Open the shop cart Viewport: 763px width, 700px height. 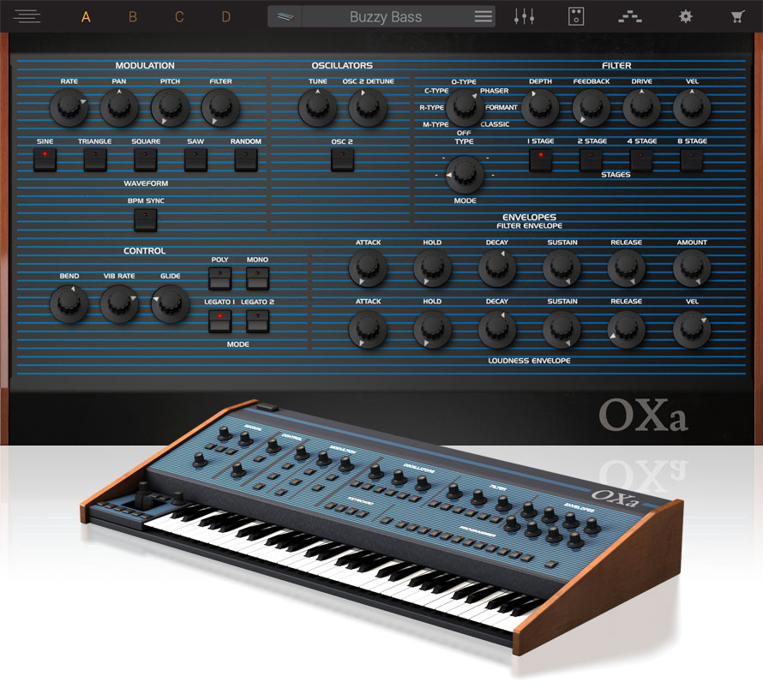click(x=736, y=15)
